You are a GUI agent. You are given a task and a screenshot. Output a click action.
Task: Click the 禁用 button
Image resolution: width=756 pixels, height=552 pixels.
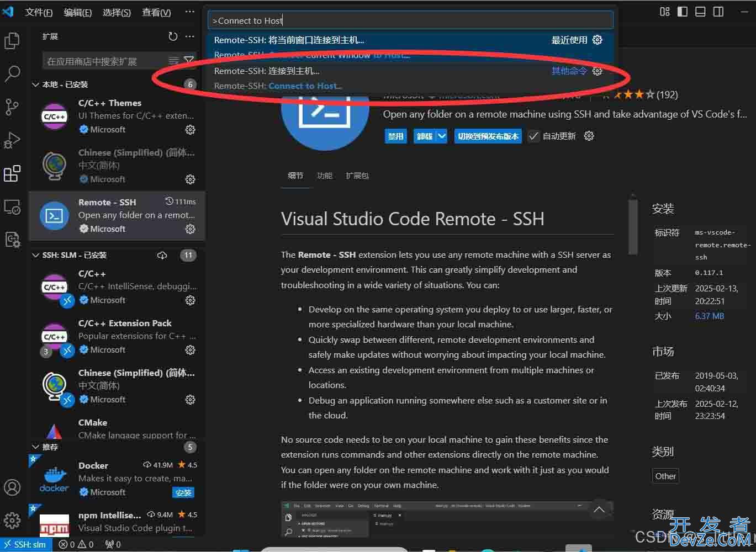pos(396,136)
